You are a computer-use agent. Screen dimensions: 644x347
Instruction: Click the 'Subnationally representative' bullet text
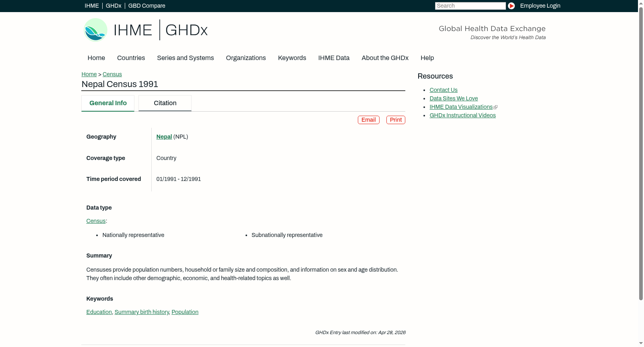pyautogui.click(x=287, y=235)
